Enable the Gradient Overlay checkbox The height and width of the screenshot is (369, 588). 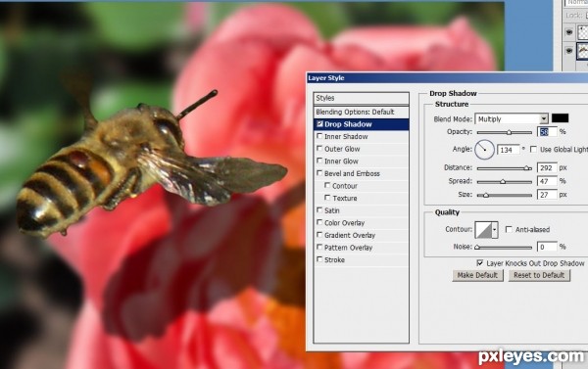tap(319, 235)
